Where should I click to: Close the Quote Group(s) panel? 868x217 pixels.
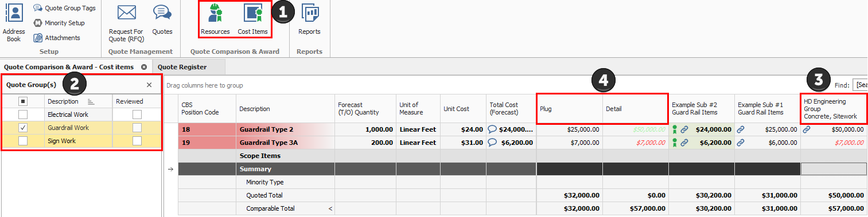(x=149, y=85)
